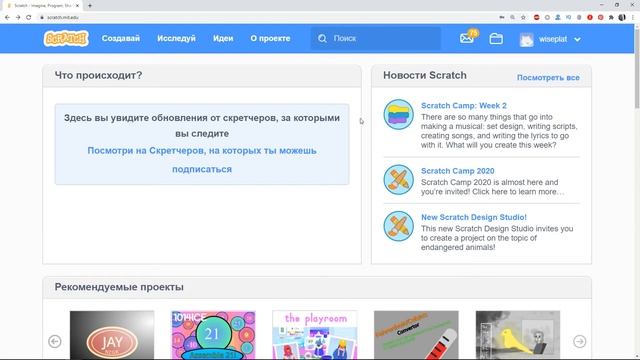
Task: Show next recommended projects with right arrow
Action: coord(580,341)
